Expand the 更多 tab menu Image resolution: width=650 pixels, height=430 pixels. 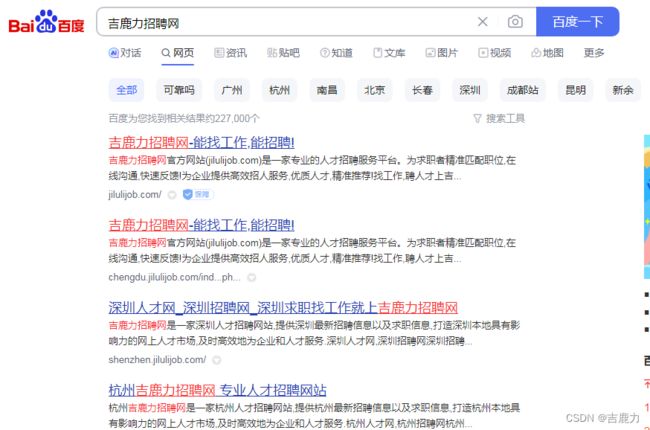pos(594,53)
